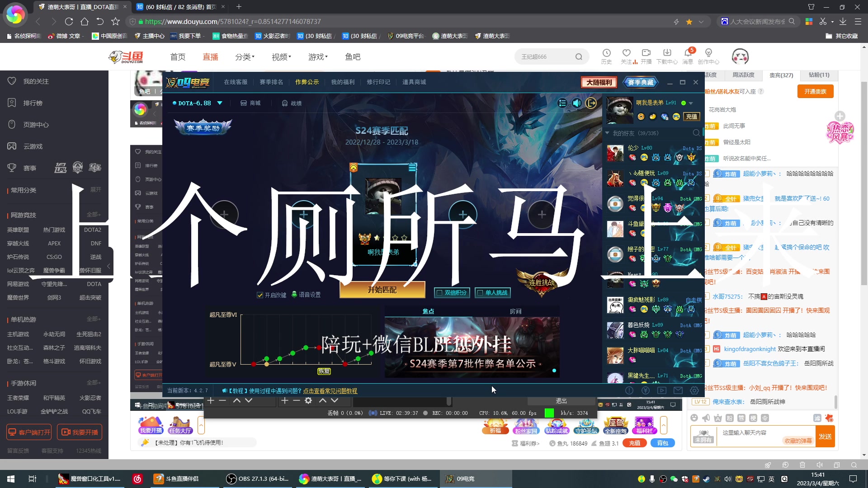Viewport: 868px width, 488px height.
Task: Click the exclamation notice icon at bottom
Action: [629, 390]
